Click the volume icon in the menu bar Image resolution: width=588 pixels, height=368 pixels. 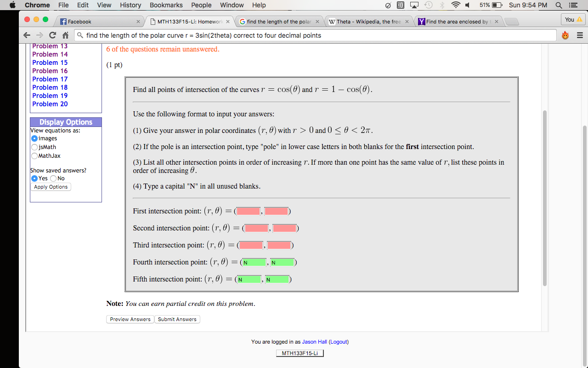(x=466, y=5)
